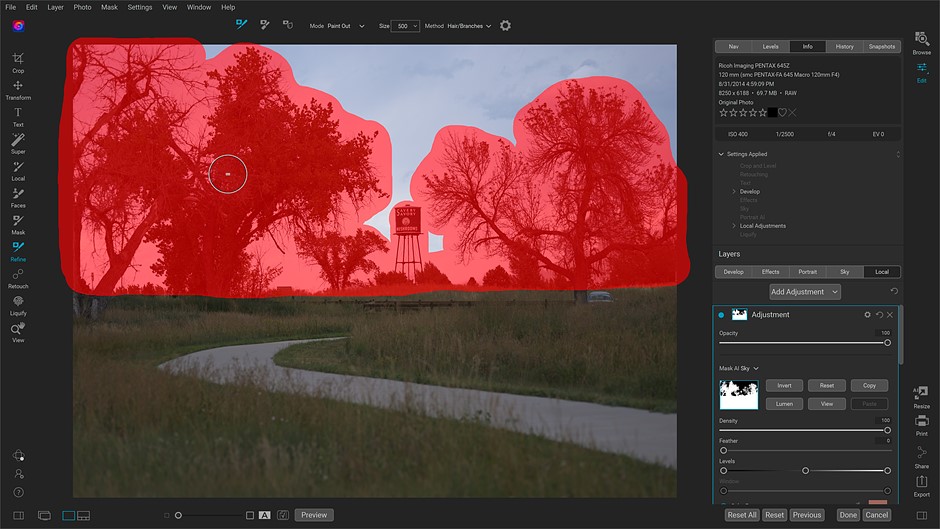940x529 pixels.
Task: Switch to single image view mode
Action: pyautogui.click(x=68, y=515)
